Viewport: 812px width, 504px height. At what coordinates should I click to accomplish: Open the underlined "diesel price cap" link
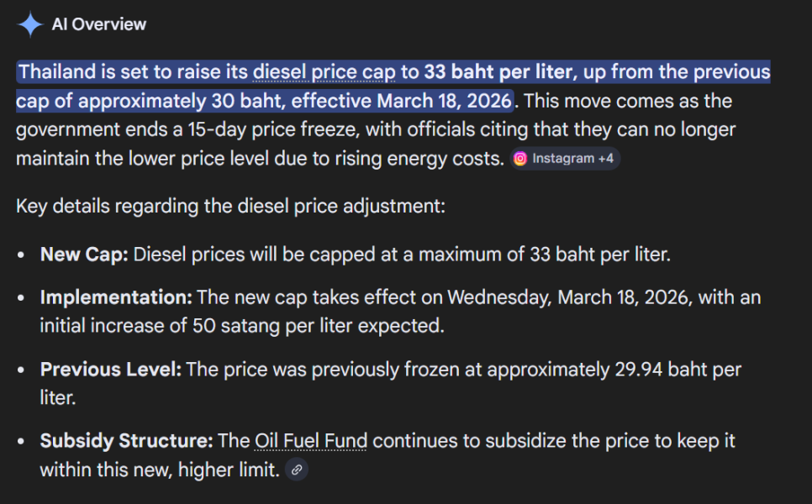(324, 72)
